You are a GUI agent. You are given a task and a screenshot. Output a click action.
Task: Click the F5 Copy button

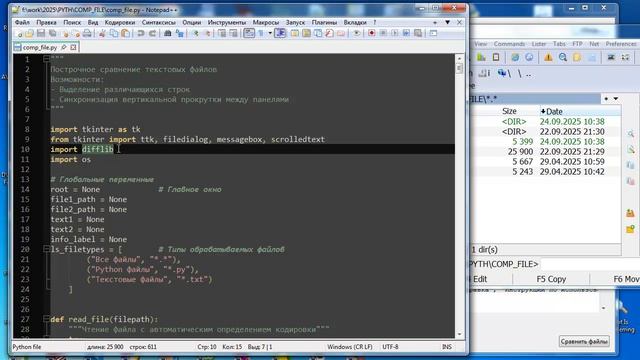pyautogui.click(x=551, y=279)
